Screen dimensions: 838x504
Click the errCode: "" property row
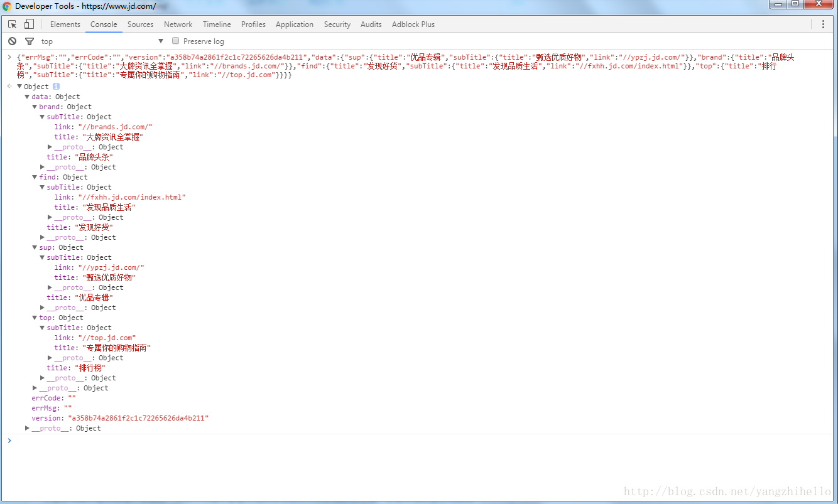click(x=53, y=398)
